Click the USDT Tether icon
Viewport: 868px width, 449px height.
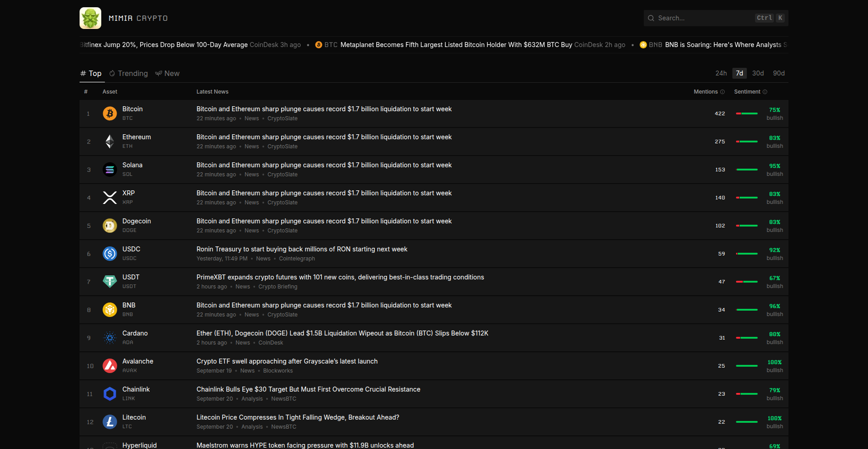tap(110, 282)
